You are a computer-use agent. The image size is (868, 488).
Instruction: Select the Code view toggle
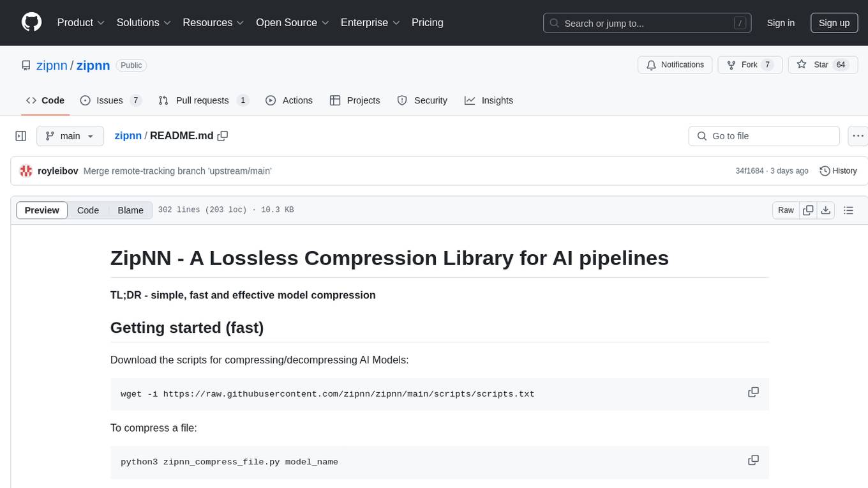pos(88,210)
